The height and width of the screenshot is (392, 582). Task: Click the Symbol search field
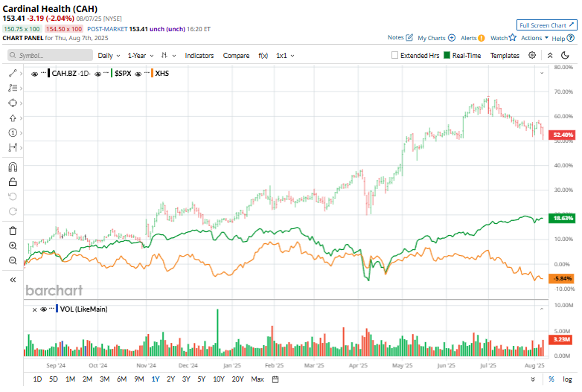pos(50,55)
